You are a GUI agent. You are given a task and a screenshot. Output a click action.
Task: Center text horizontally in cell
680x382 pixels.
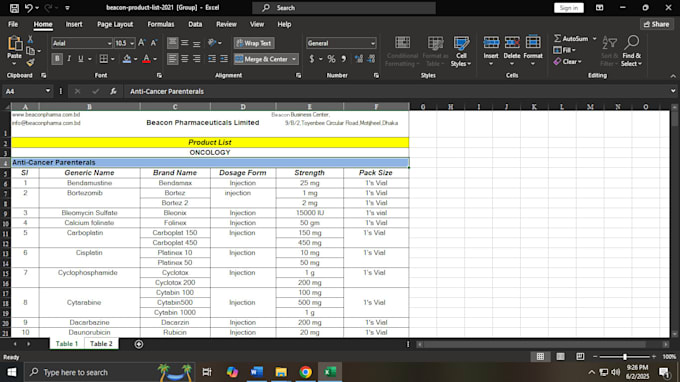pyautogui.click(x=185, y=59)
